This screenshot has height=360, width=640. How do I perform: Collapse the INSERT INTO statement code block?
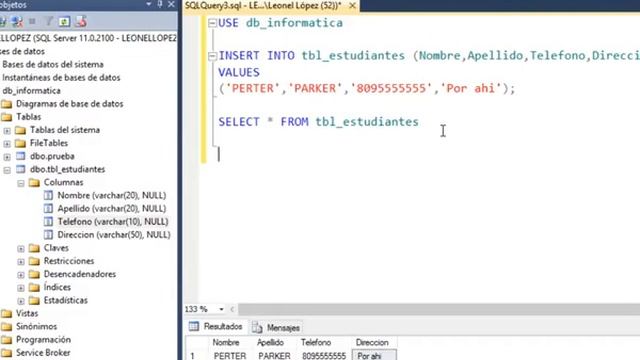[212, 56]
